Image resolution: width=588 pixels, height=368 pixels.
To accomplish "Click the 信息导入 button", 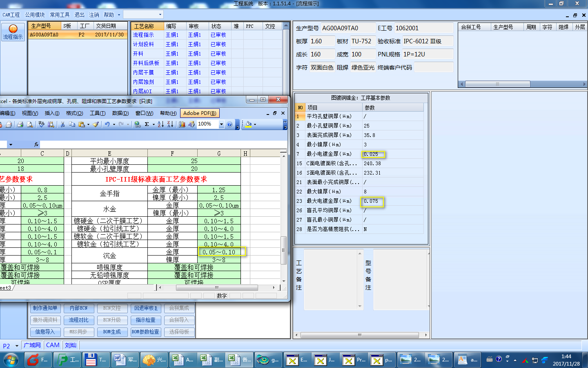I will coord(45,332).
